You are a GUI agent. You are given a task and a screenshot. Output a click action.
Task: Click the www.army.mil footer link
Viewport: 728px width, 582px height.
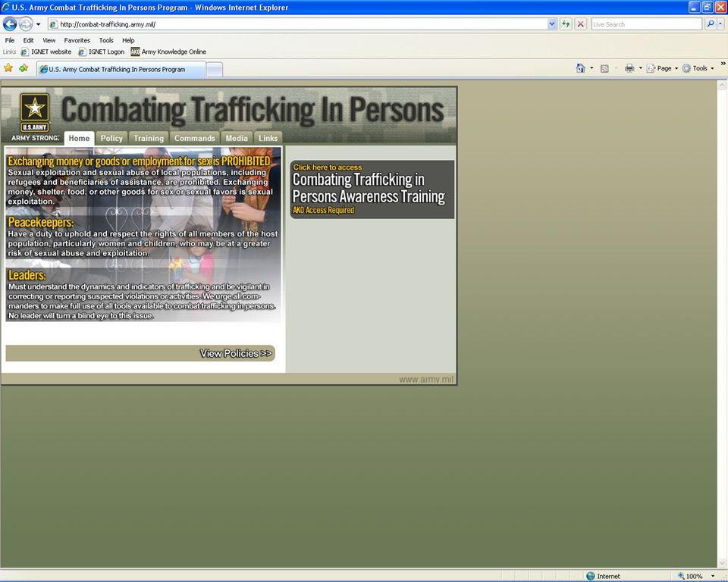click(x=425, y=379)
